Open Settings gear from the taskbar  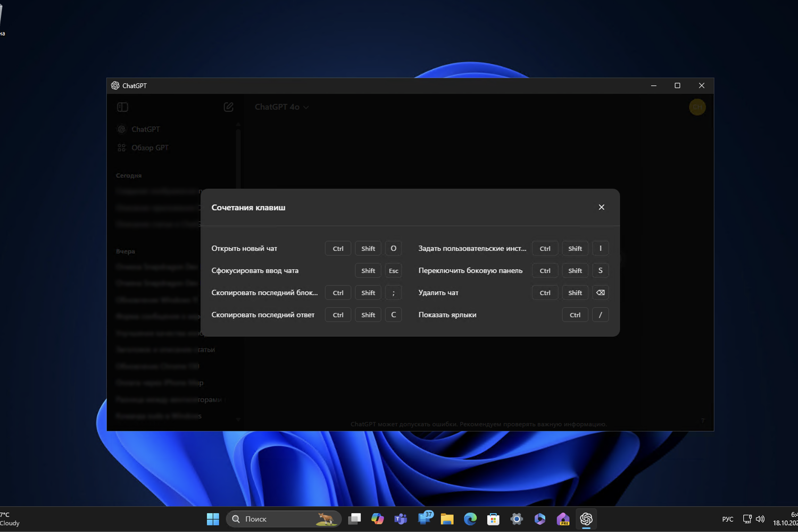(517, 519)
